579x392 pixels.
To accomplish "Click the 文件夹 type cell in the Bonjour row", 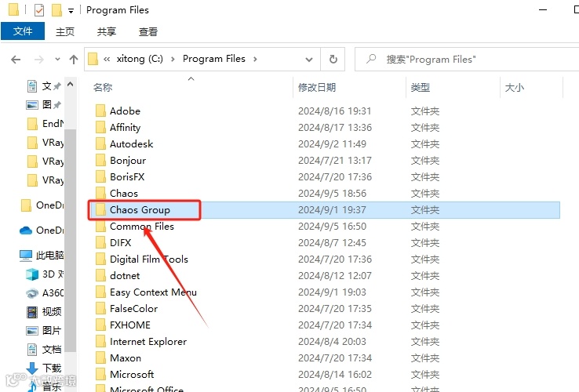I will click(425, 160).
